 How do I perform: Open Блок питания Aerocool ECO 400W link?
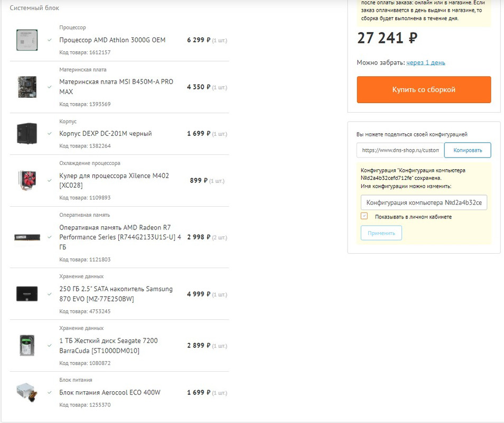click(x=109, y=392)
